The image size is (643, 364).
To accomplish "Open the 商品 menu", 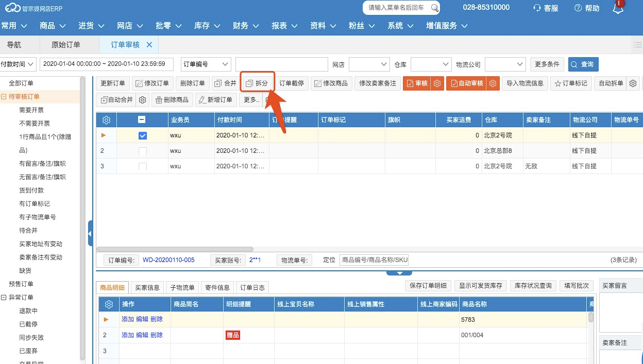I will coord(53,26).
